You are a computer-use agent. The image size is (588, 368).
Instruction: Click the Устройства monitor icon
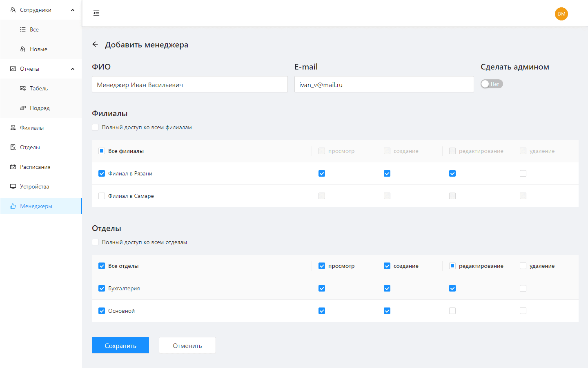(13, 186)
